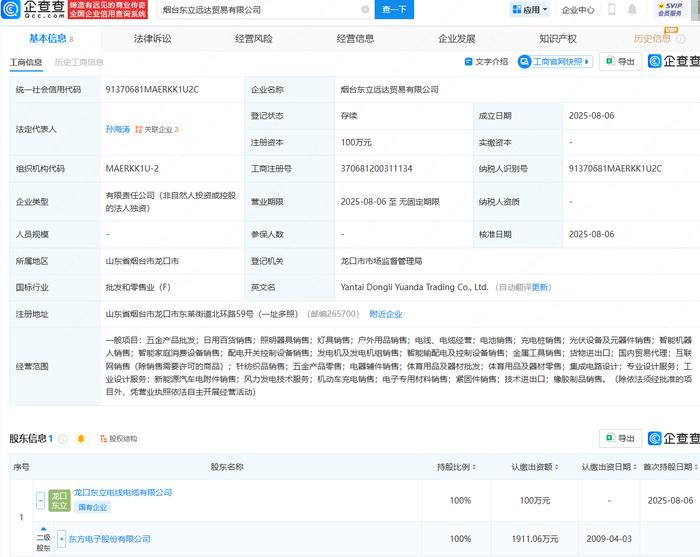Click the 文字介绍 icon link

click(487, 62)
